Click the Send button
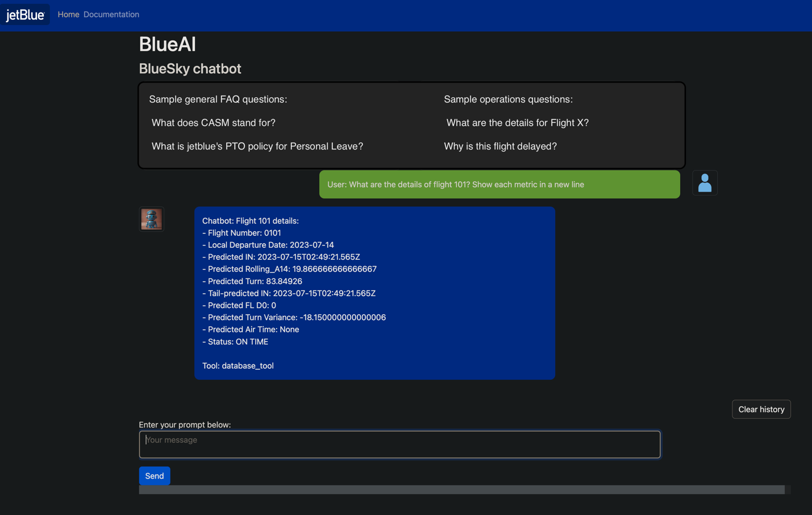 pyautogui.click(x=155, y=476)
